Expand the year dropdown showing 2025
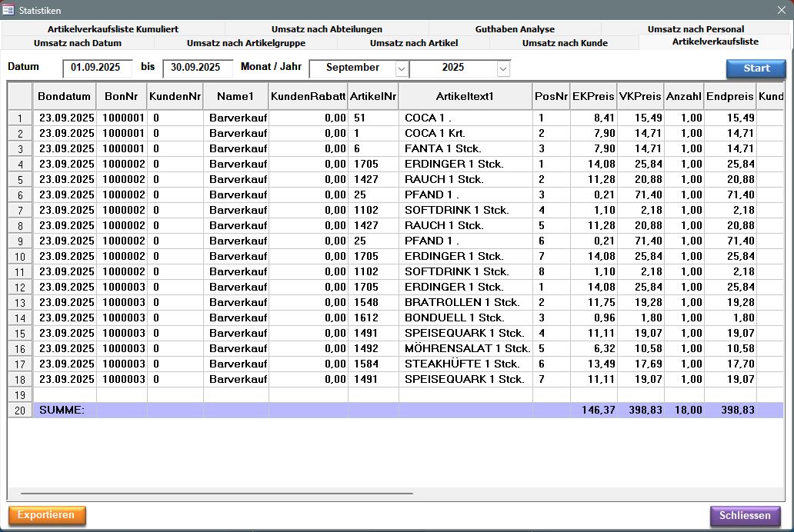This screenshot has height=532, width=794. pyautogui.click(x=503, y=68)
